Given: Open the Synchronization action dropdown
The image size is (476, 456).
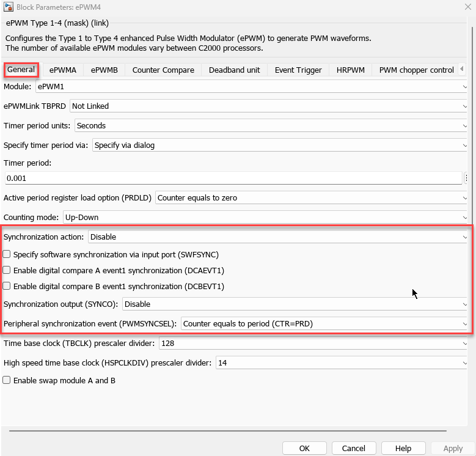Looking at the screenshot, I should pos(277,237).
